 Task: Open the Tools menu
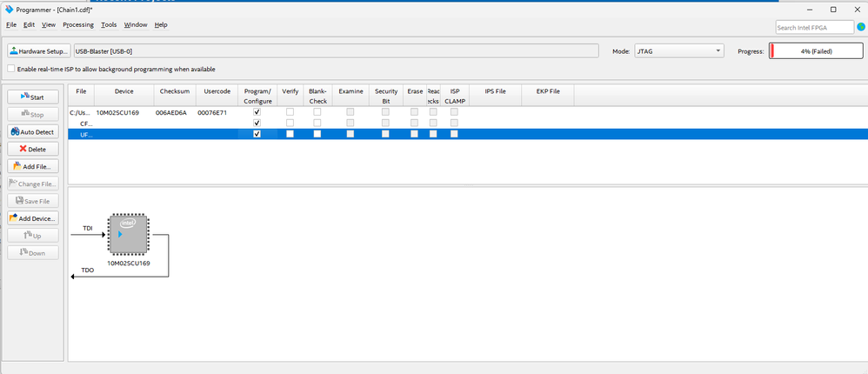coord(109,25)
